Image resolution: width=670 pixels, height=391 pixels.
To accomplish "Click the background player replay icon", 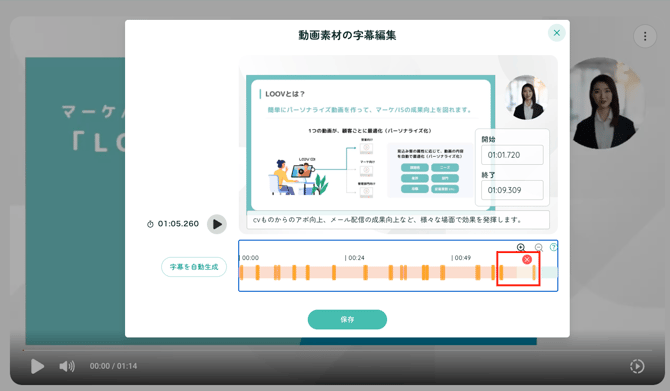I will [x=637, y=366].
